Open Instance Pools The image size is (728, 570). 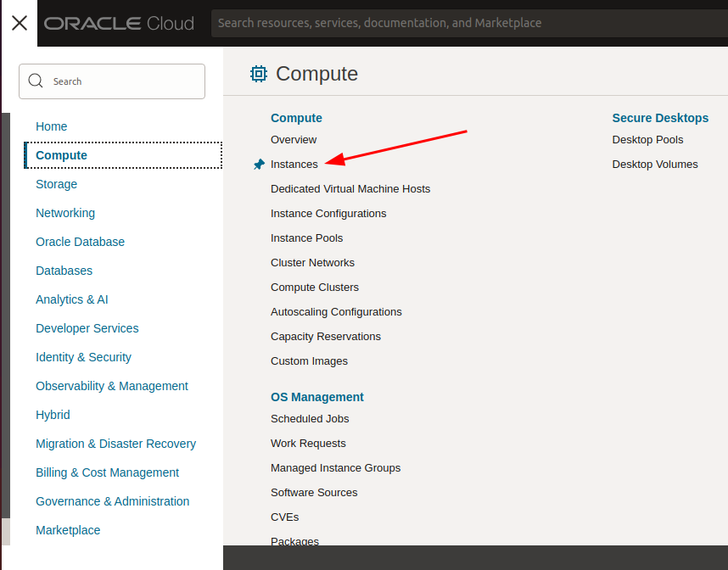307,238
